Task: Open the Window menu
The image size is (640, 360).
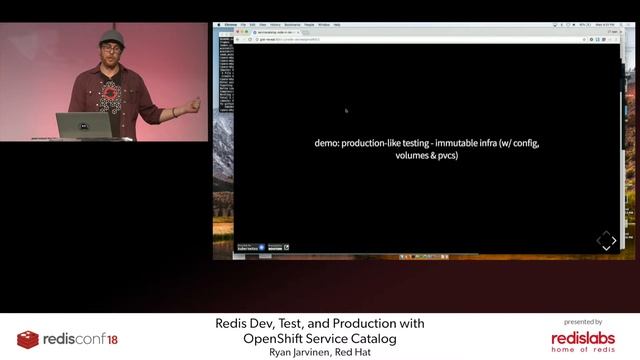Action: (324, 25)
